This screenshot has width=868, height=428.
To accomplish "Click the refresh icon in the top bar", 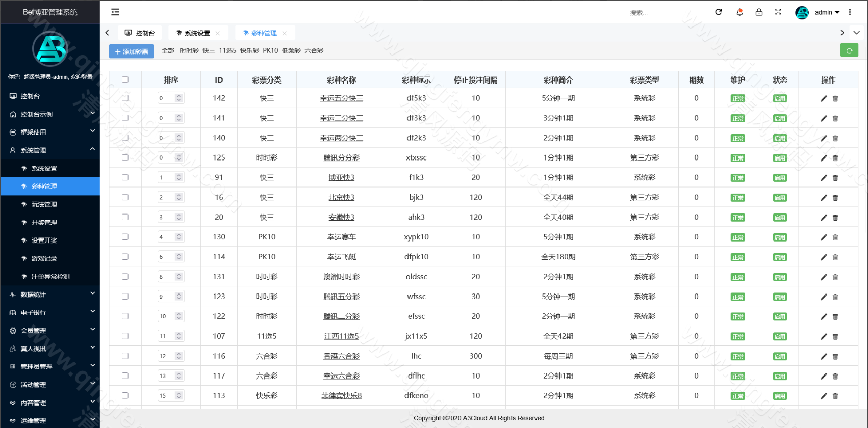I will click(x=719, y=12).
